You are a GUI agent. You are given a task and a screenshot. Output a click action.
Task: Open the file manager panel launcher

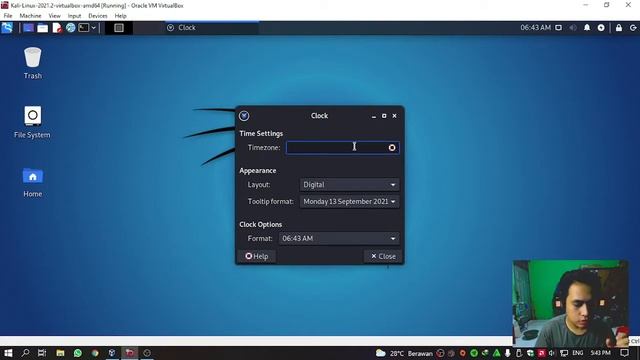[x=42, y=28]
